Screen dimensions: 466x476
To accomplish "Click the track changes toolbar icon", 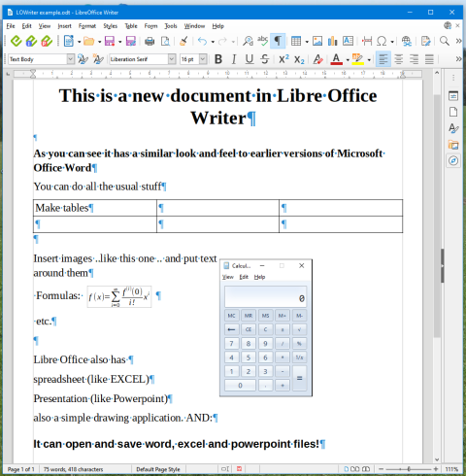I will pos(426,41).
